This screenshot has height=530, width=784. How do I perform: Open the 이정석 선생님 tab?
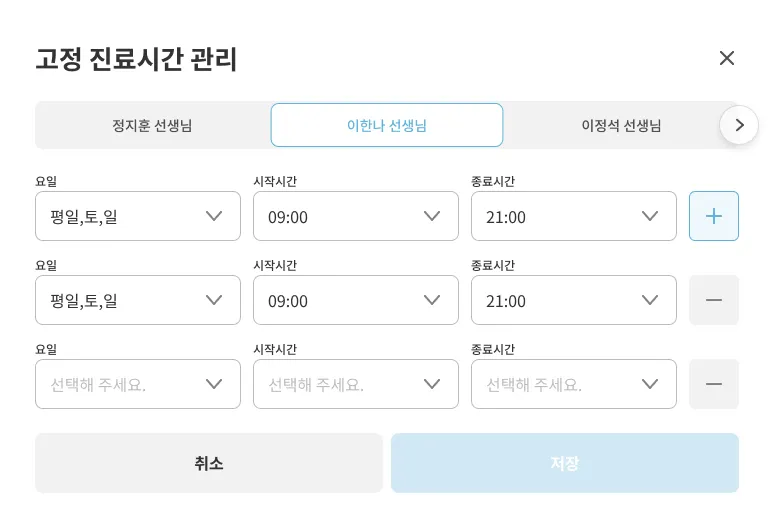621,125
